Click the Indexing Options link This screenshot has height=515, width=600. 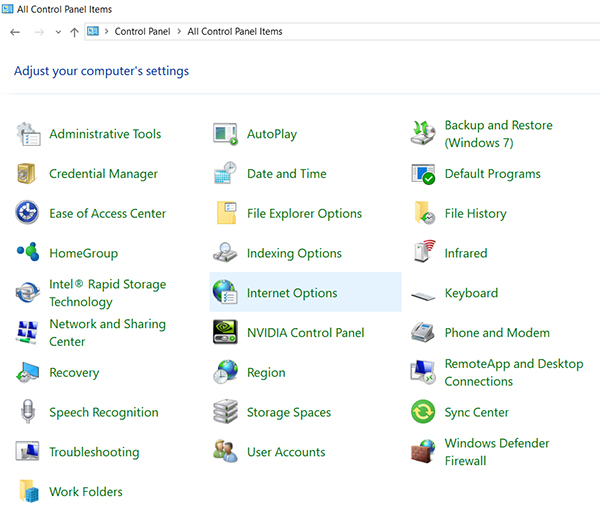pyautogui.click(x=294, y=253)
